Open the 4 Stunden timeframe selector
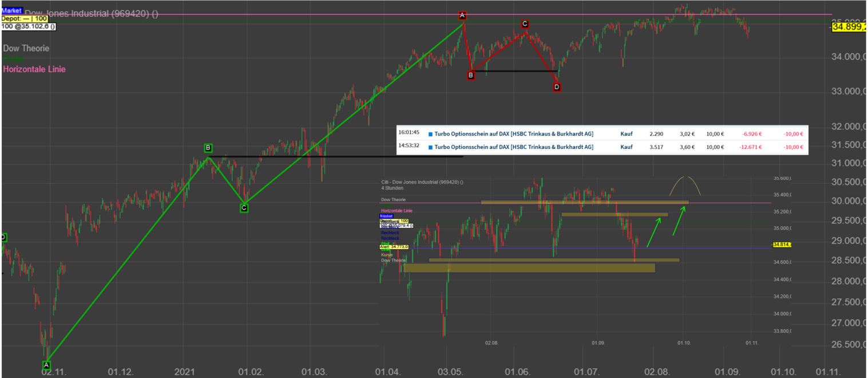The width and height of the screenshot is (868, 378). tap(391, 188)
